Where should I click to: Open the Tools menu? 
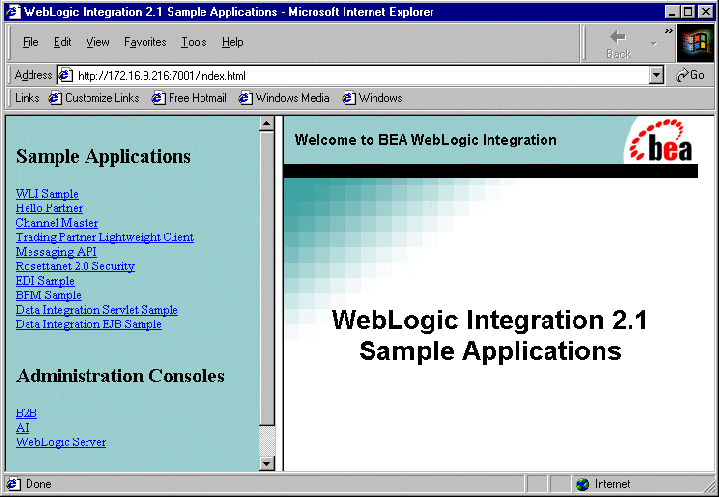(194, 42)
